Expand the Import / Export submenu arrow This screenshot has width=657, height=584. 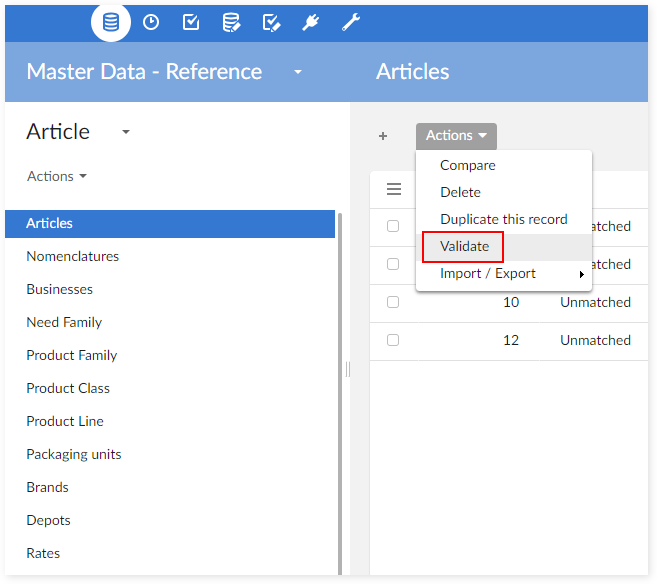click(x=582, y=274)
